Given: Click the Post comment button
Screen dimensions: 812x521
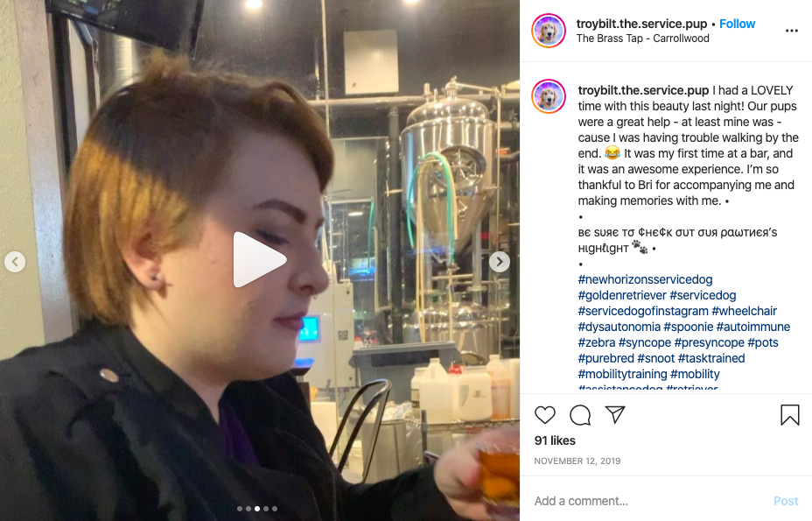Looking at the screenshot, I should [786, 501].
